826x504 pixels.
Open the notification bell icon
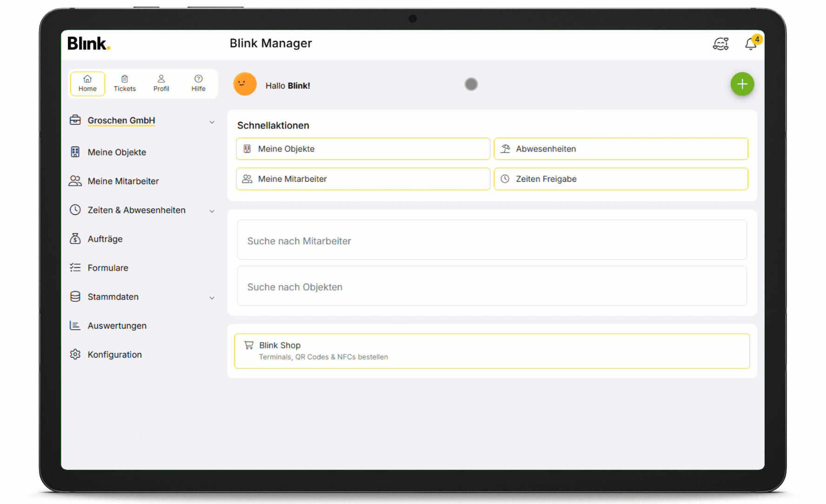tap(750, 44)
